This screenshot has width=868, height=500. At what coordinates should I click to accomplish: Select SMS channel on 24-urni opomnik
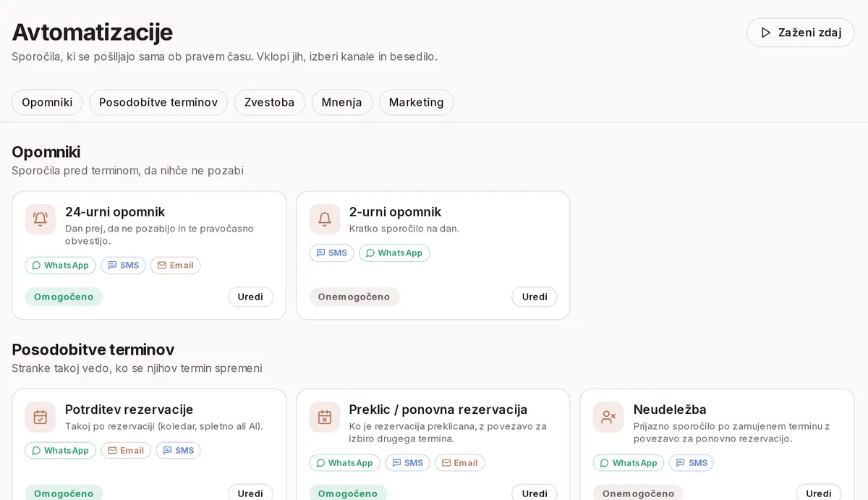123,266
